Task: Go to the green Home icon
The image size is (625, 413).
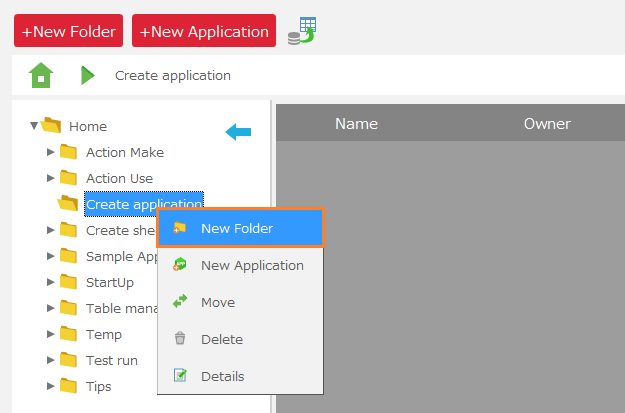Action: coord(41,75)
